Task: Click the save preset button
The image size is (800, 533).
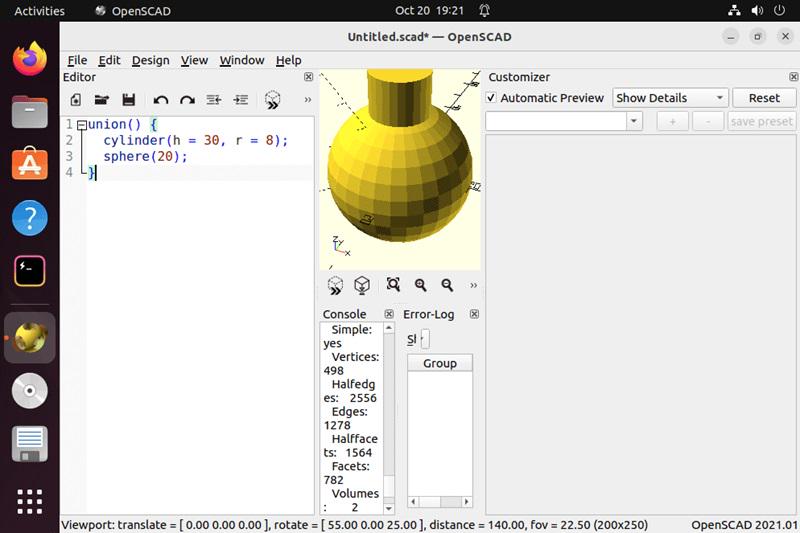Action: (761, 121)
